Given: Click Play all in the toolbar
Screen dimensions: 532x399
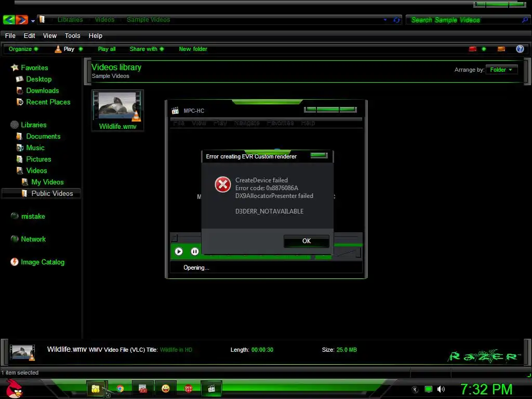Looking at the screenshot, I should pyautogui.click(x=107, y=49).
